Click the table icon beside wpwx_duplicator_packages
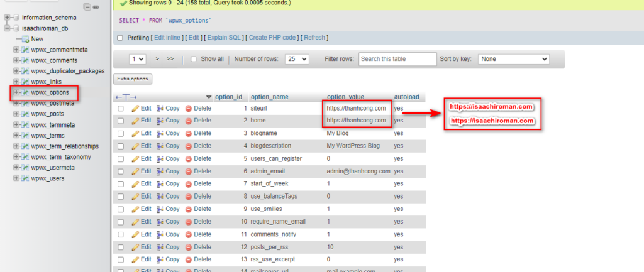Screen dimensions: 644x272 pos(25,71)
